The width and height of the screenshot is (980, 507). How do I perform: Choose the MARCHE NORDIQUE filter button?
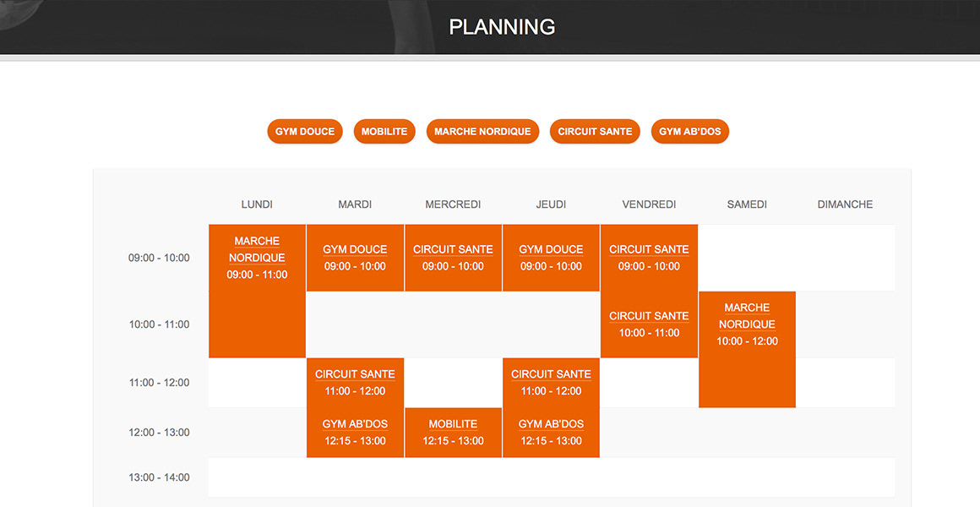tap(482, 131)
